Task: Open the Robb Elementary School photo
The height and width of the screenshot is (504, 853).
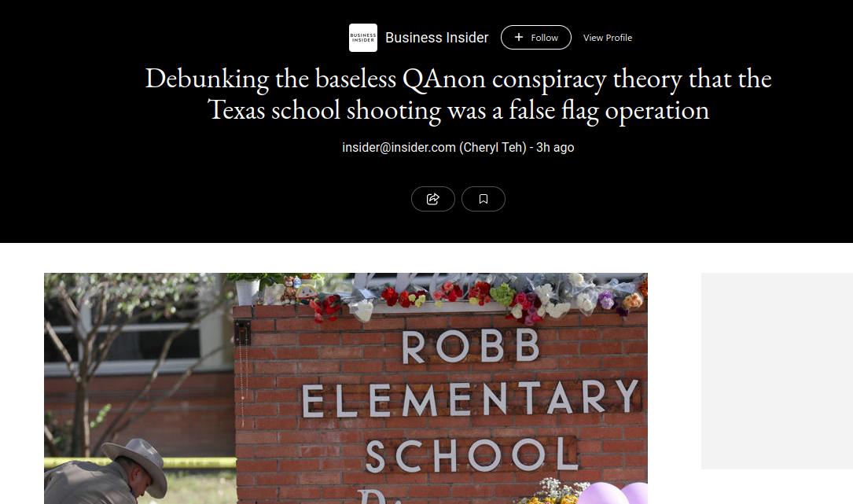Action: click(x=346, y=388)
